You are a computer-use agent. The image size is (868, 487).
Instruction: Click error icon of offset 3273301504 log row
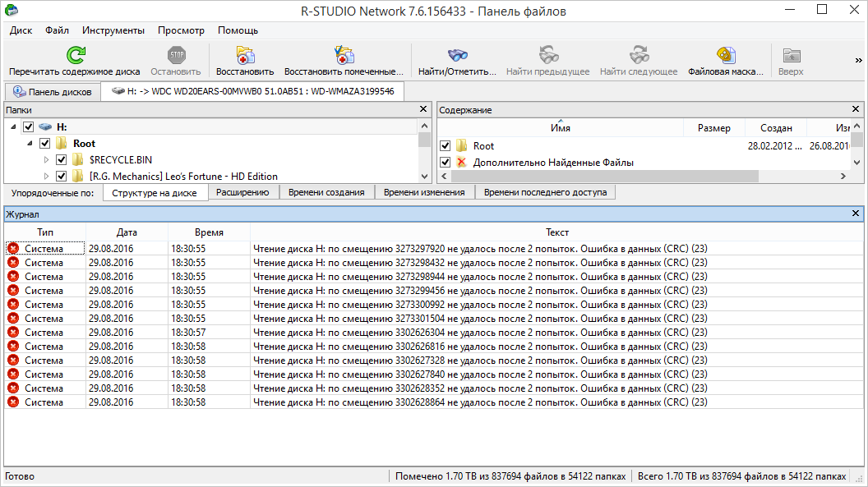tap(13, 319)
